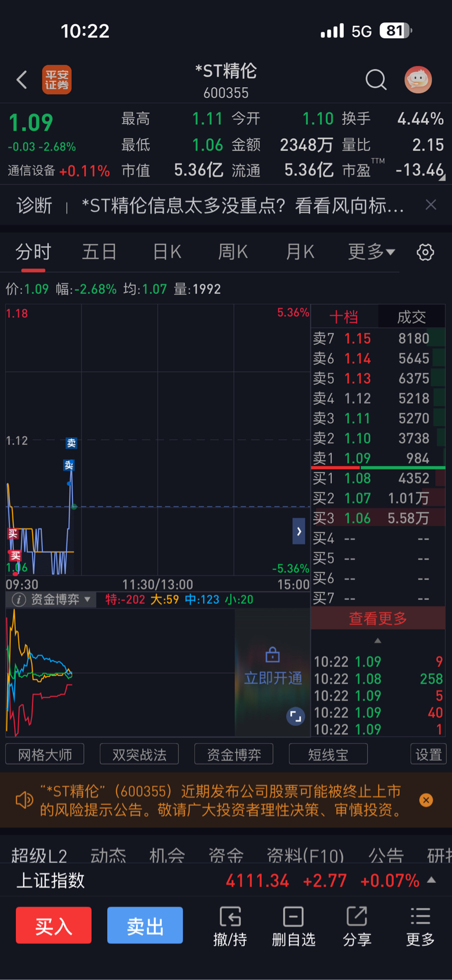Image resolution: width=452 pixels, height=980 pixels.
Task: Tap the upper 卖 marker on chart
Action: pyautogui.click(x=71, y=443)
